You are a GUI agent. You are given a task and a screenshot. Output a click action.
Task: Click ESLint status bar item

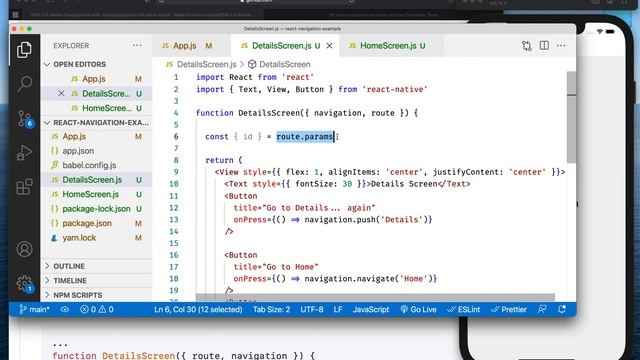coord(464,309)
